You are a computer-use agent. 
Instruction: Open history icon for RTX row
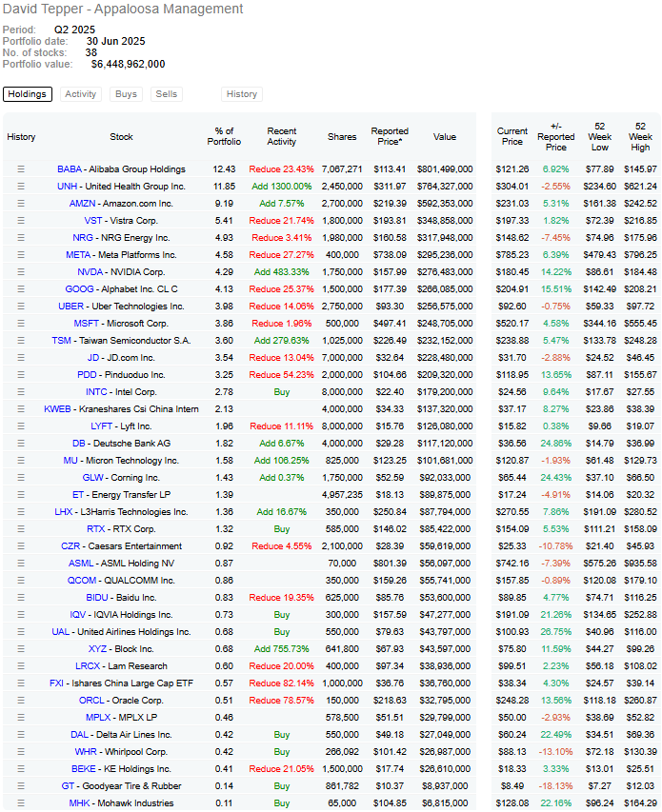[x=21, y=528]
